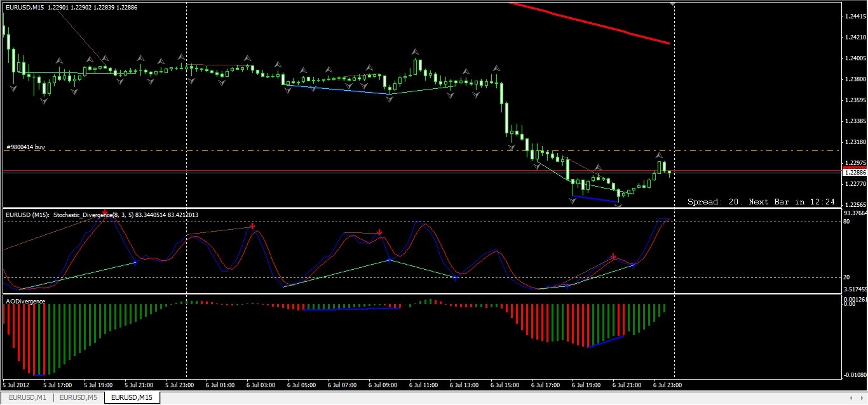Click the 6 Jul 03:00 time label
The image size is (868, 405).
pyautogui.click(x=261, y=385)
